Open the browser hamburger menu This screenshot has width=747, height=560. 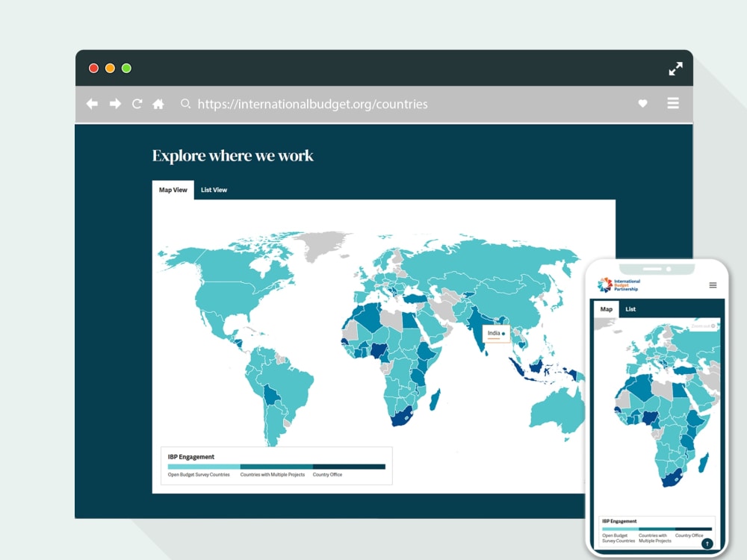(673, 103)
